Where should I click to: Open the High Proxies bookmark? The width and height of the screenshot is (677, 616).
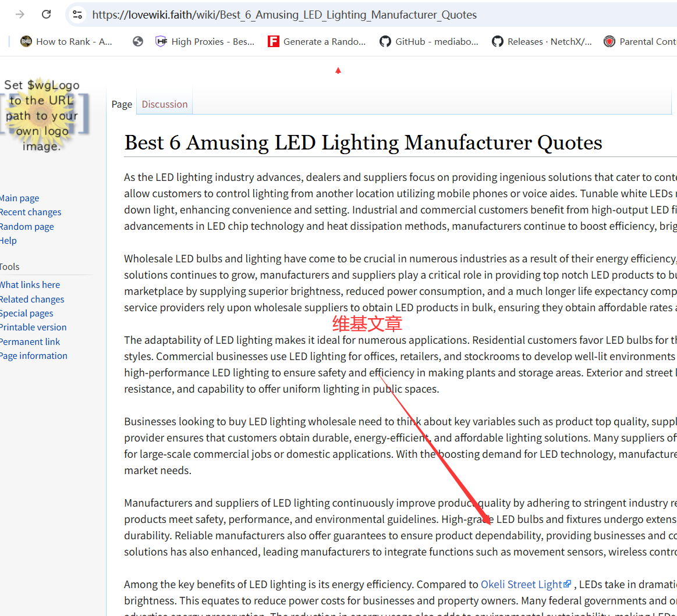click(205, 41)
